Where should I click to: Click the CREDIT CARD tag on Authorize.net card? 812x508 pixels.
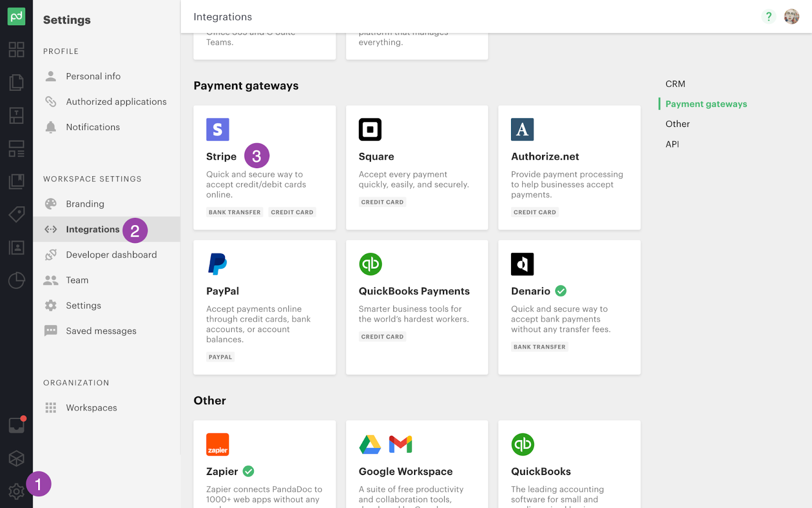pyautogui.click(x=535, y=212)
